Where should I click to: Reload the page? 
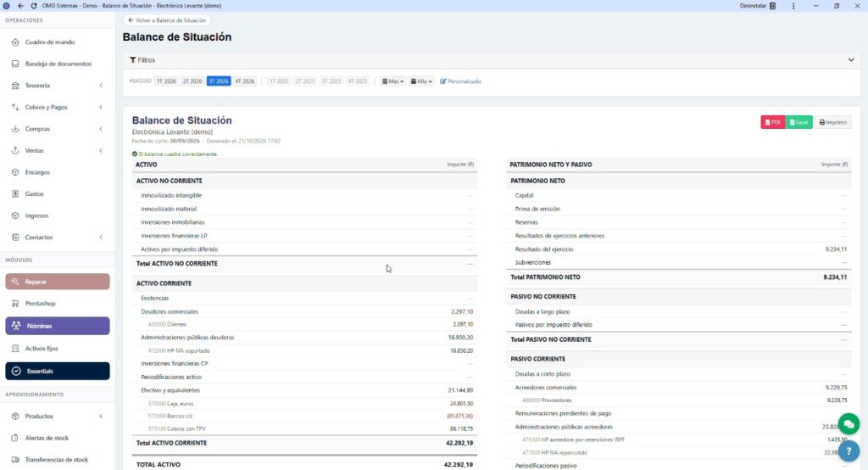pos(33,6)
